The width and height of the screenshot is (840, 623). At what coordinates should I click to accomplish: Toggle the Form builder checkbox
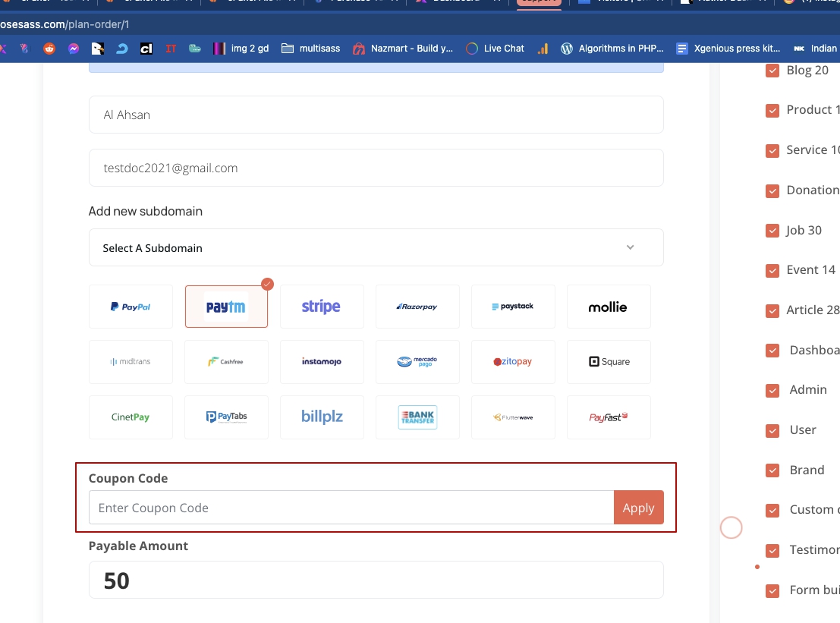click(x=772, y=590)
